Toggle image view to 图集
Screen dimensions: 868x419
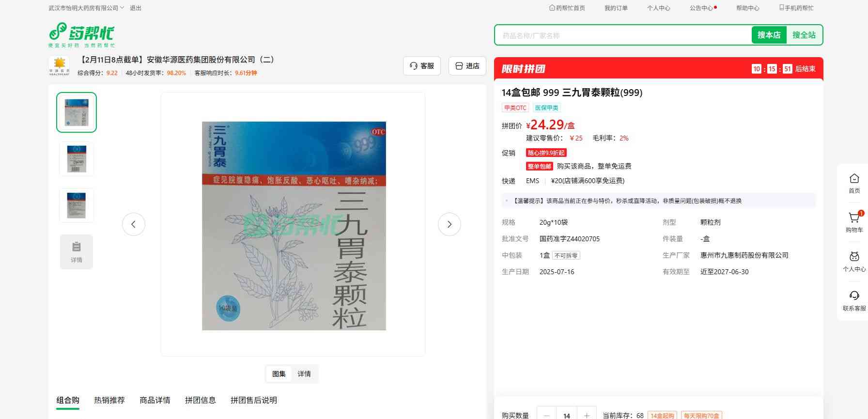click(279, 374)
